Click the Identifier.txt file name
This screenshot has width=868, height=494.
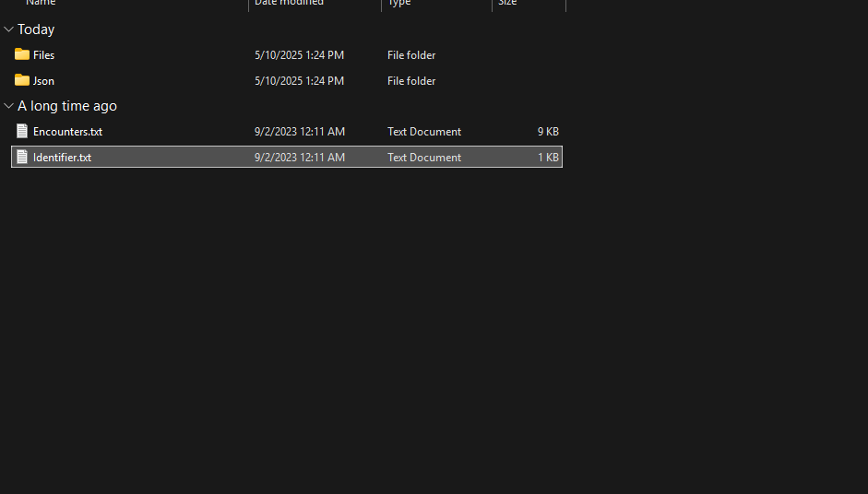click(62, 158)
